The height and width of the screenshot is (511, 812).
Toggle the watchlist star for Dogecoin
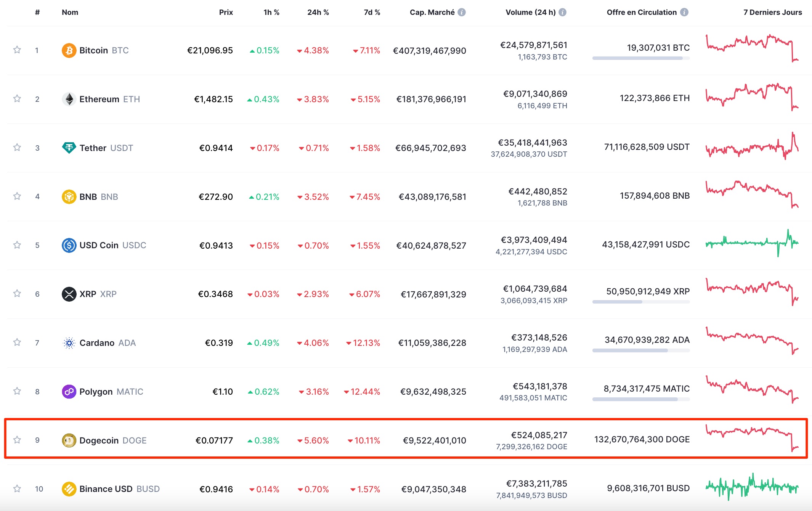tap(17, 440)
